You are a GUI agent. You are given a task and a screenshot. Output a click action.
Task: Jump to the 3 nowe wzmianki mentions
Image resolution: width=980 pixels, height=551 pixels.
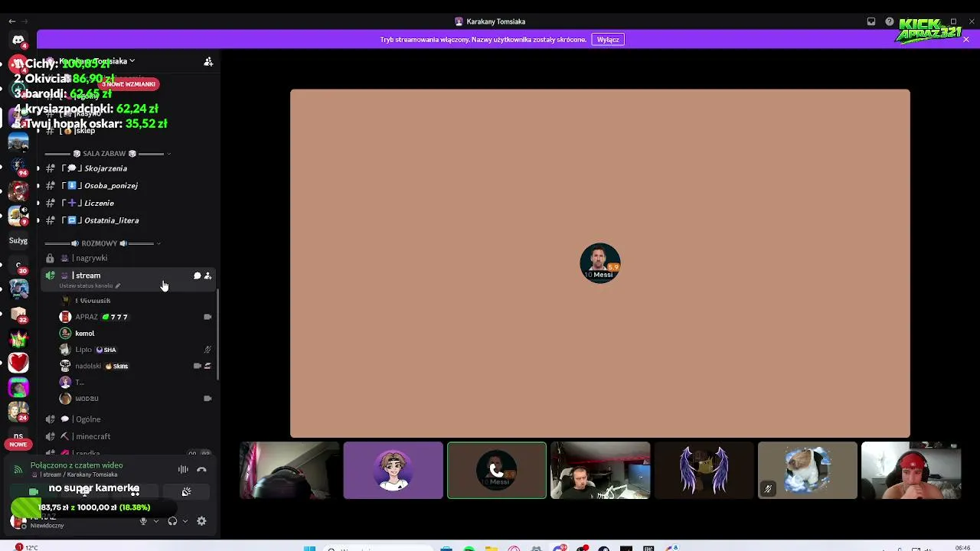coord(129,84)
